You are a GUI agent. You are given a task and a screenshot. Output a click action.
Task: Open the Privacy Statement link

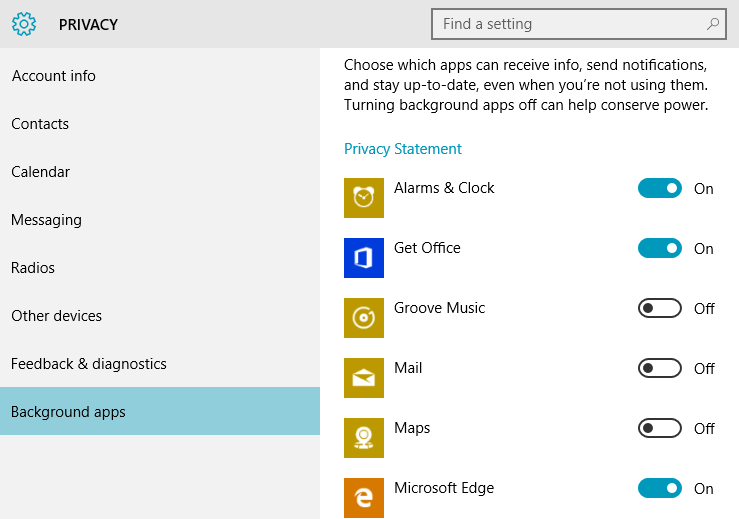pos(402,149)
